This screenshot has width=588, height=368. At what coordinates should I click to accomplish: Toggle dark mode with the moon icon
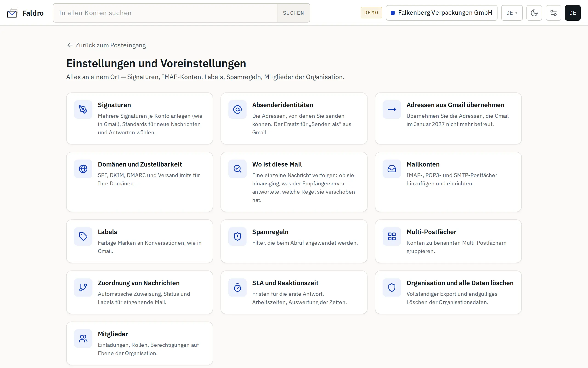pos(534,13)
